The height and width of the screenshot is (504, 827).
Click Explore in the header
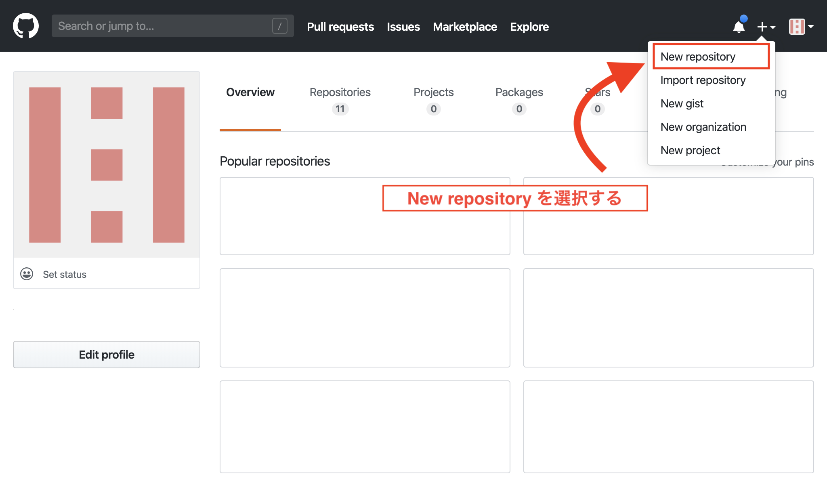tap(529, 27)
